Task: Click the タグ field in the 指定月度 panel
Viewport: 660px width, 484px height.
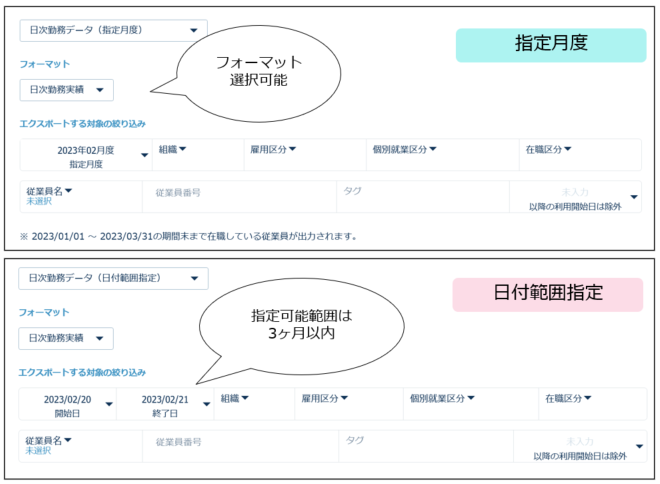Action: pos(423,197)
